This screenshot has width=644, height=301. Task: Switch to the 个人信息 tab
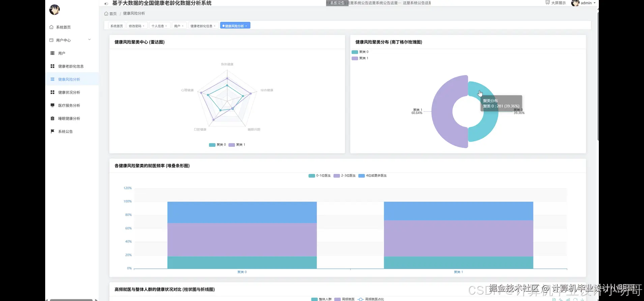click(x=157, y=26)
